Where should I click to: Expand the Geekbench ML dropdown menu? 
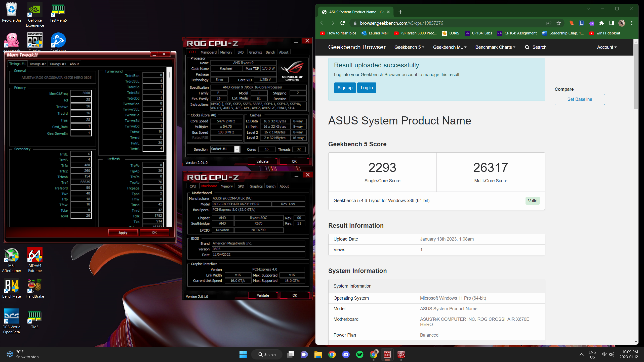[x=450, y=47]
